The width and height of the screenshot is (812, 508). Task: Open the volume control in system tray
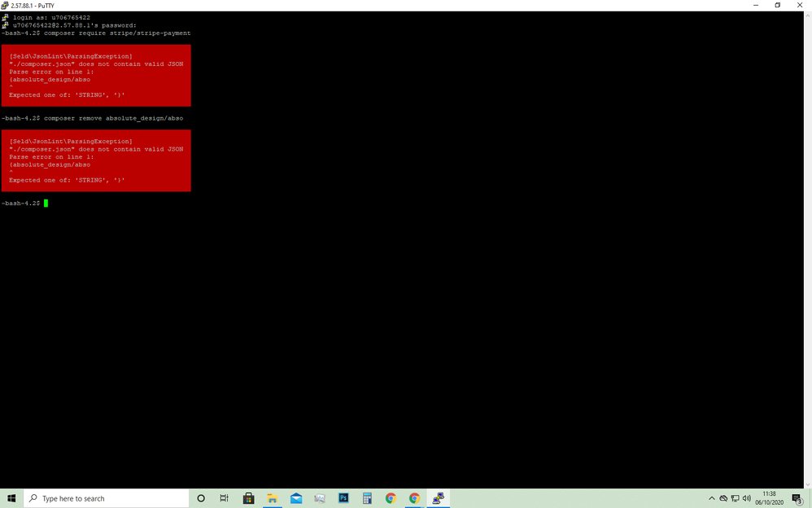pos(747,498)
